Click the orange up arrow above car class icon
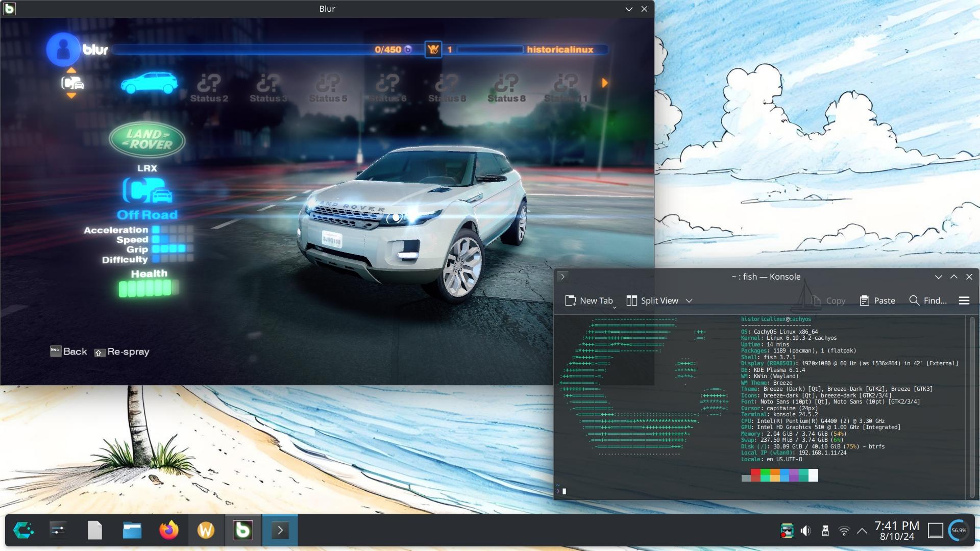 tap(71, 70)
